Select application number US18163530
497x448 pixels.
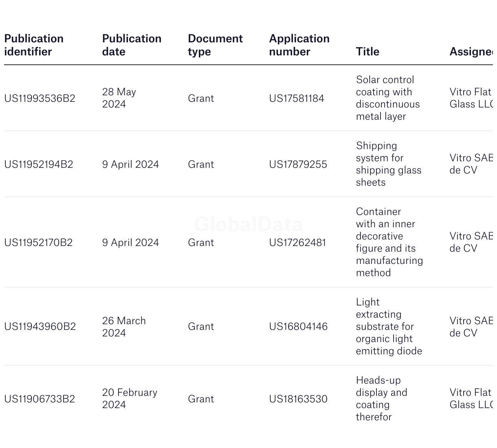point(298,399)
